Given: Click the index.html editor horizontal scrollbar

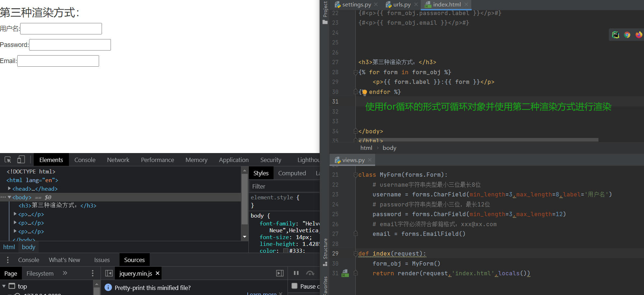Looking at the screenshot, I should (x=479, y=139).
